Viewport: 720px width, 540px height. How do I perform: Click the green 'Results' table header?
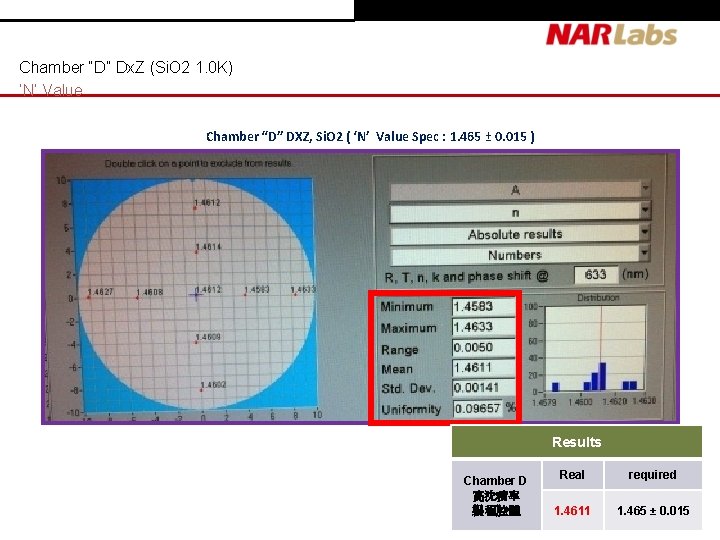point(577,442)
